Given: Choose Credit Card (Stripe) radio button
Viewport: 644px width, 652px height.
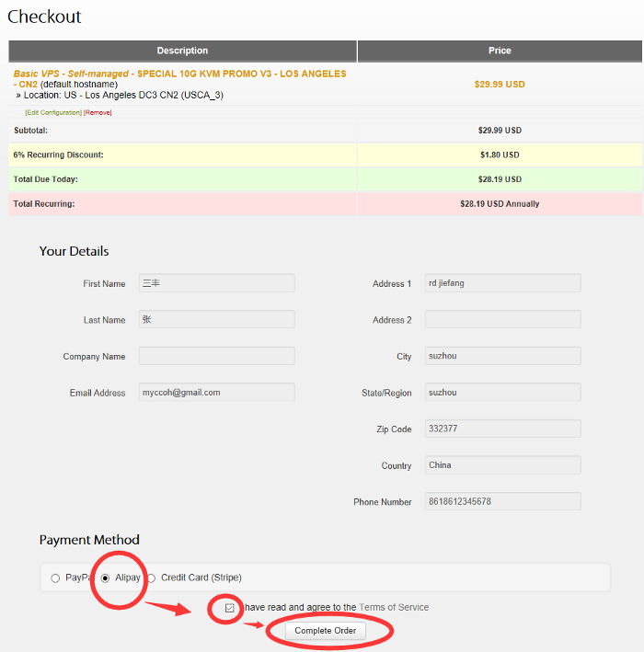Looking at the screenshot, I should 151,578.
